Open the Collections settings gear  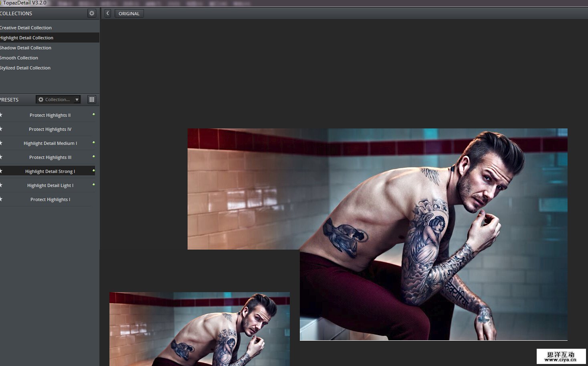tap(92, 13)
